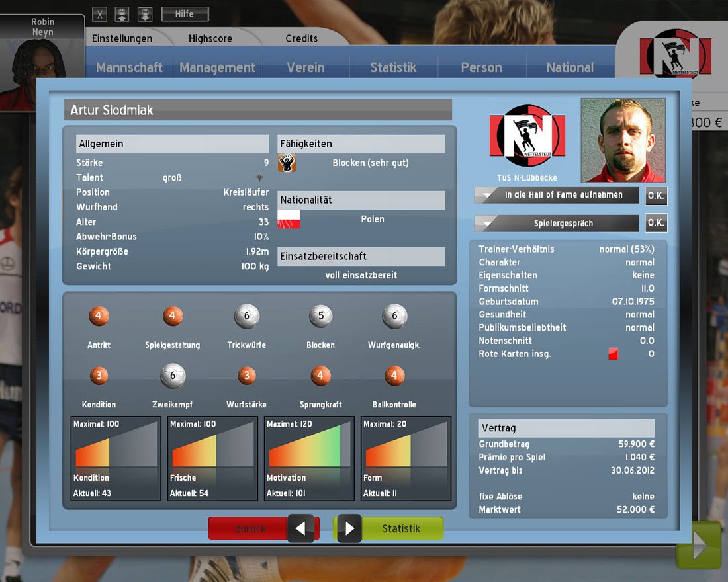Open the Hall of Fame dropdown

click(x=556, y=195)
